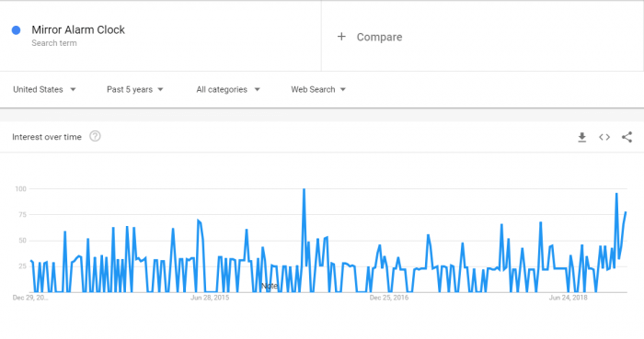Click the Search term subtitle label
644x339 pixels.
54,43
